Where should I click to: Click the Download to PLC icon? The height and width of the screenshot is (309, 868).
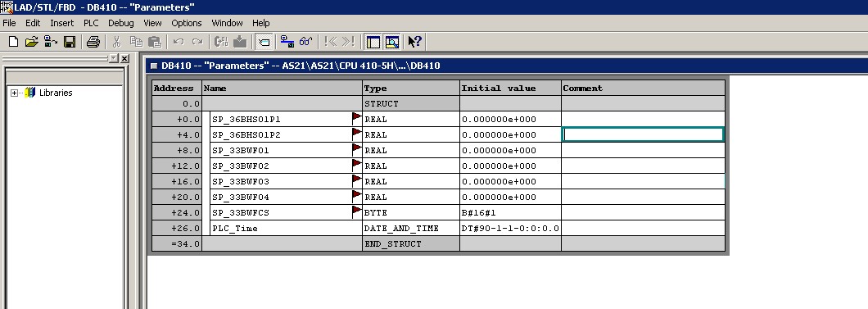click(x=240, y=42)
